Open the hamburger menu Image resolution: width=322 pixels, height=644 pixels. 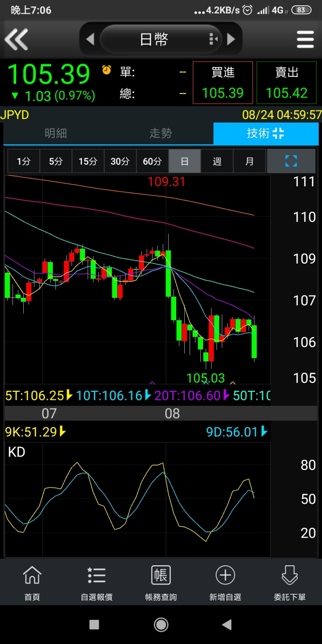tap(305, 39)
